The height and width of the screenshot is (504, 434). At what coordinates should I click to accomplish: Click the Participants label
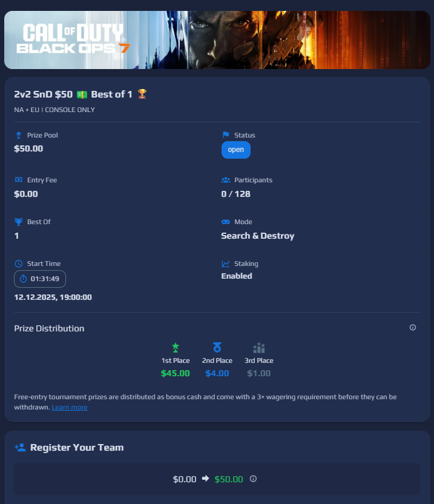coord(253,180)
